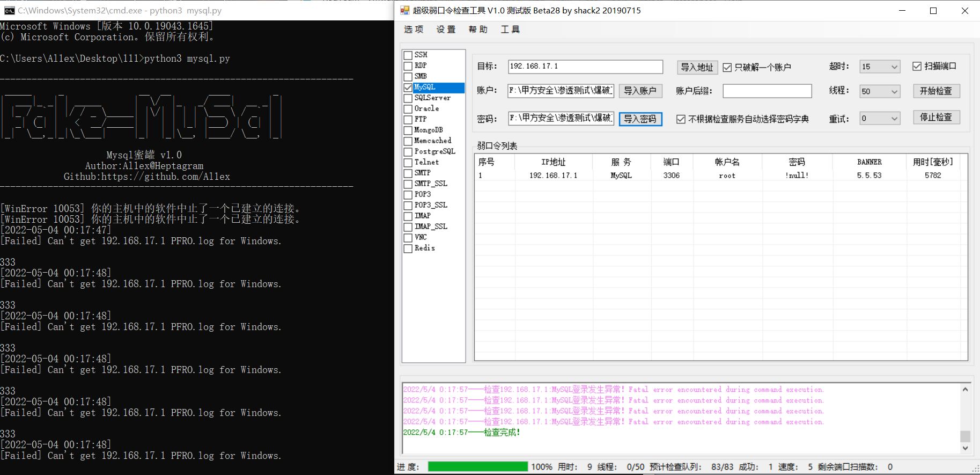The width and height of the screenshot is (980, 475).
Task: Click the 导入账户 button
Action: pyautogui.click(x=640, y=91)
